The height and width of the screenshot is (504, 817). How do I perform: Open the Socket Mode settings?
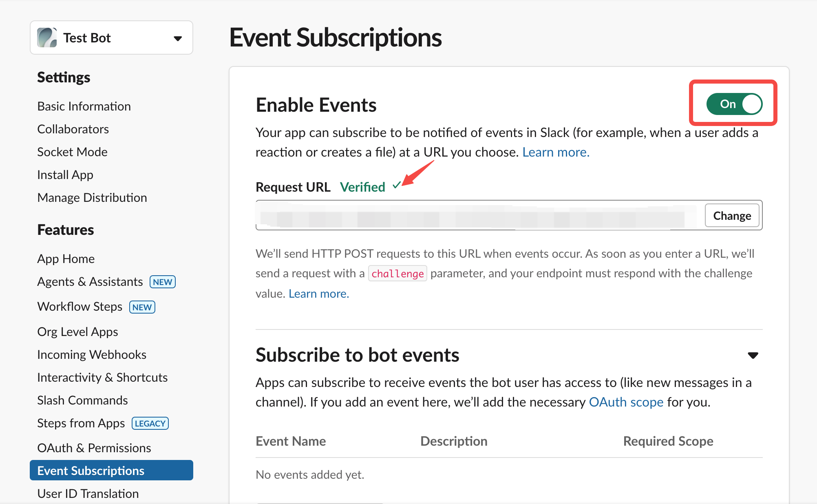pos(73,152)
